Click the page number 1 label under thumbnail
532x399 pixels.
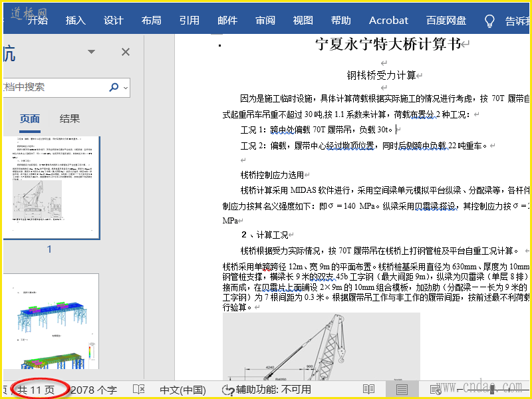click(49, 249)
